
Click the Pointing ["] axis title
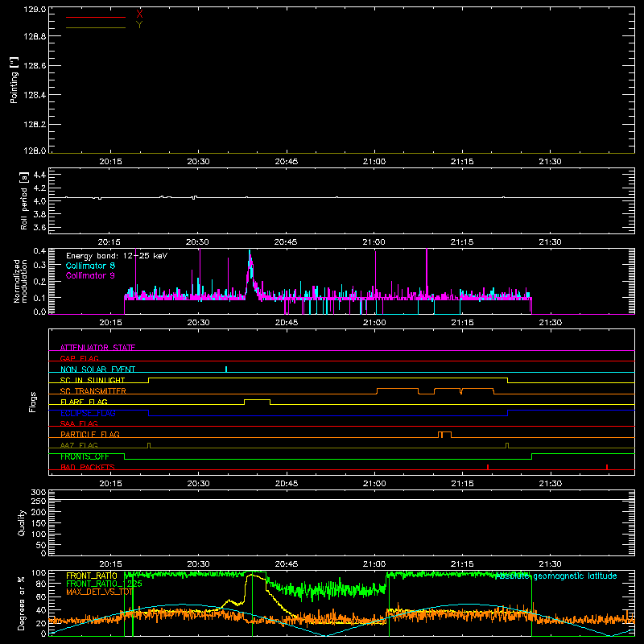[x=14, y=80]
